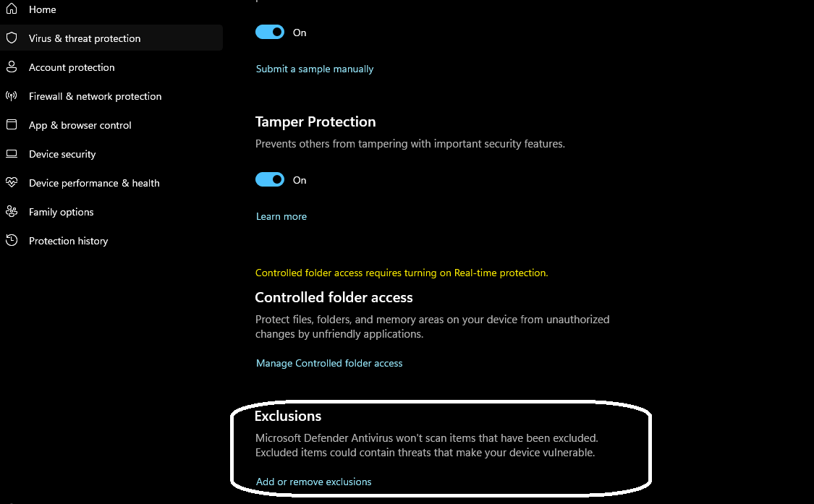Open the Protection history text label

[x=68, y=241]
